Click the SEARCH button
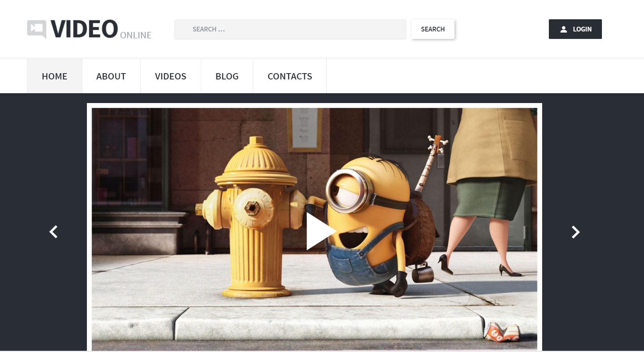 [433, 29]
